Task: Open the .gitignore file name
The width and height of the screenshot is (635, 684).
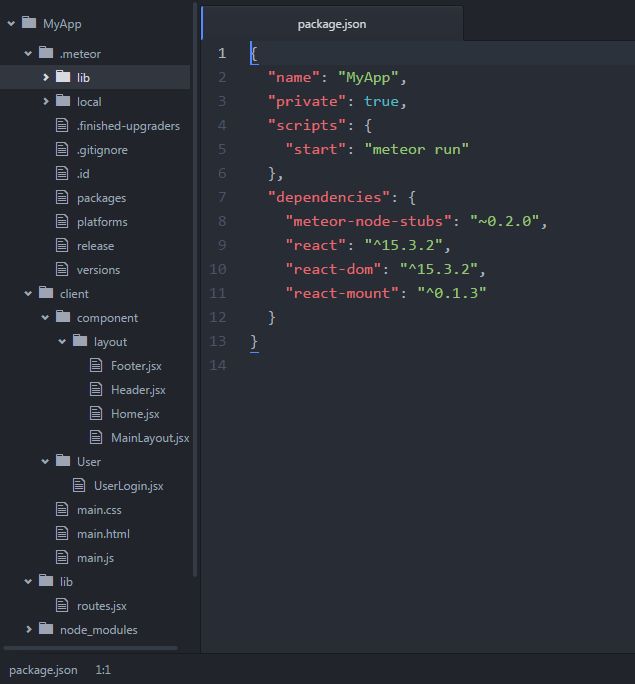Action: pos(102,150)
